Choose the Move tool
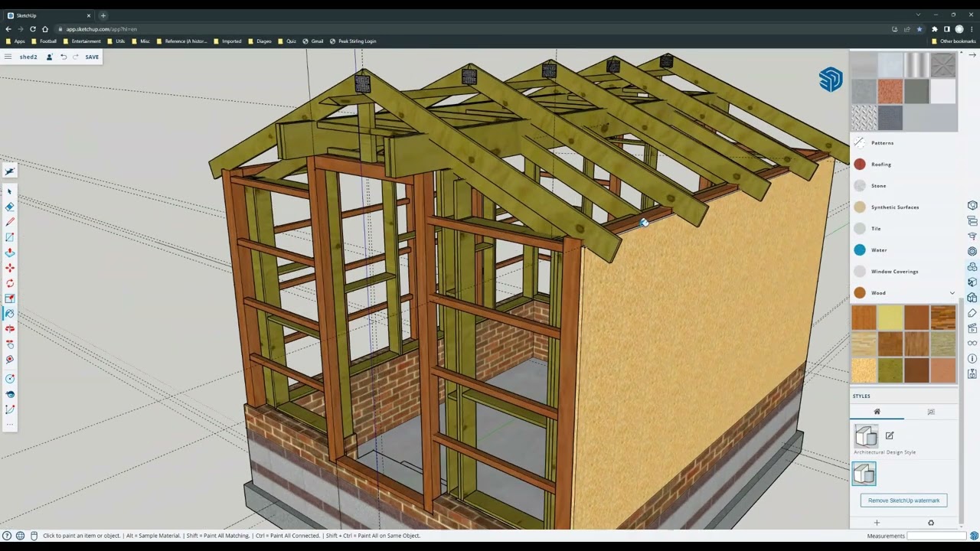The image size is (980, 551). click(x=9, y=268)
